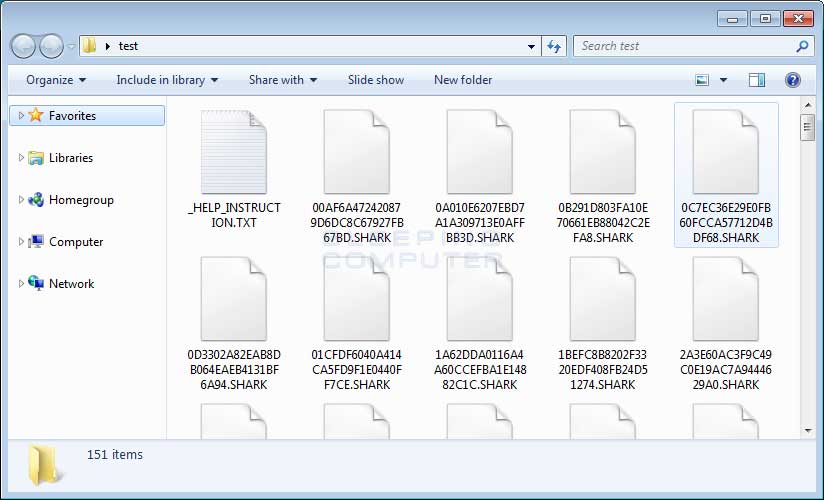Click the 01CFDF6040A414CA5FD9F1E0440FF7CE.SHARK name

(x=357, y=370)
